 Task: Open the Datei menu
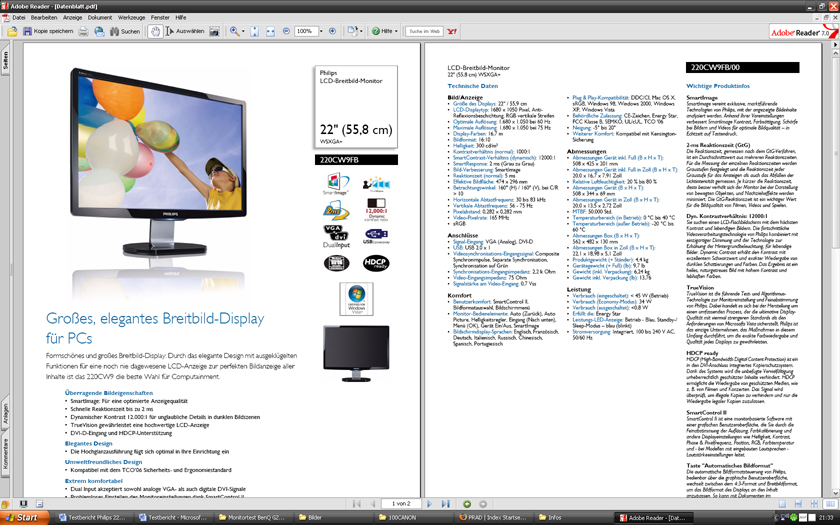(x=19, y=17)
